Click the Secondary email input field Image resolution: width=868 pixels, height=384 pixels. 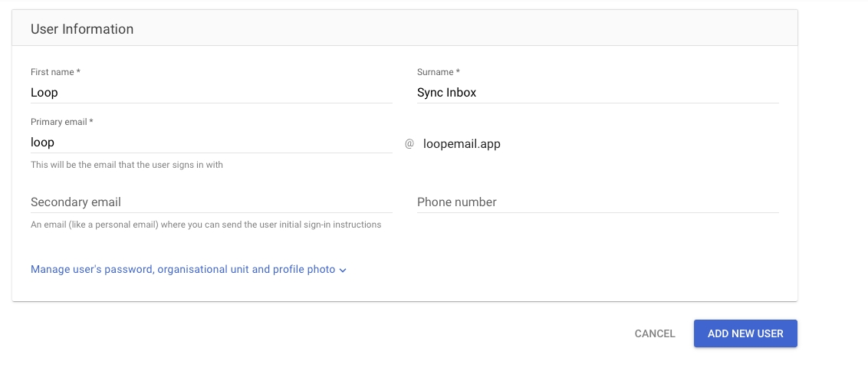click(x=212, y=202)
